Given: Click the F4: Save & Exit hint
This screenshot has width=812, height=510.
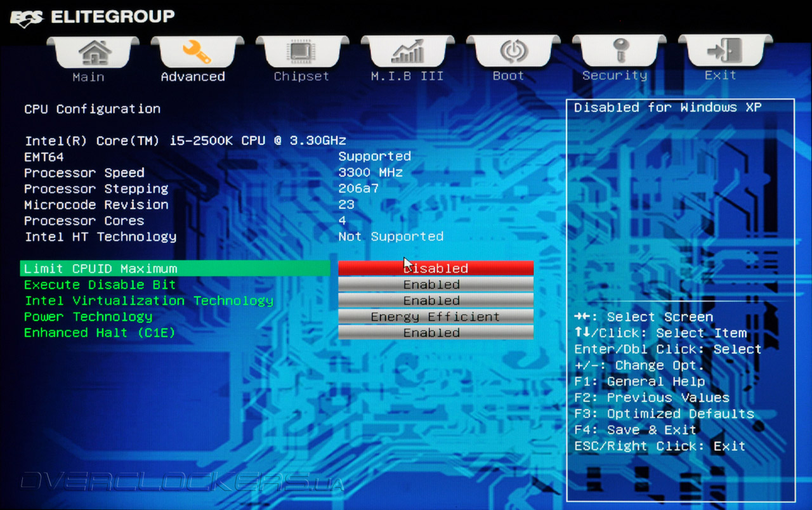Looking at the screenshot, I should [636, 430].
